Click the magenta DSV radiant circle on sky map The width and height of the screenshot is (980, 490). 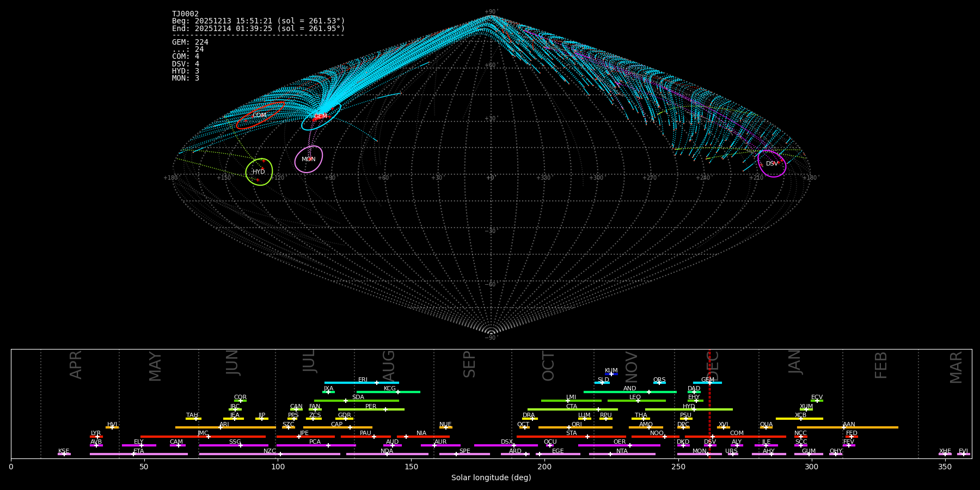pos(771,164)
